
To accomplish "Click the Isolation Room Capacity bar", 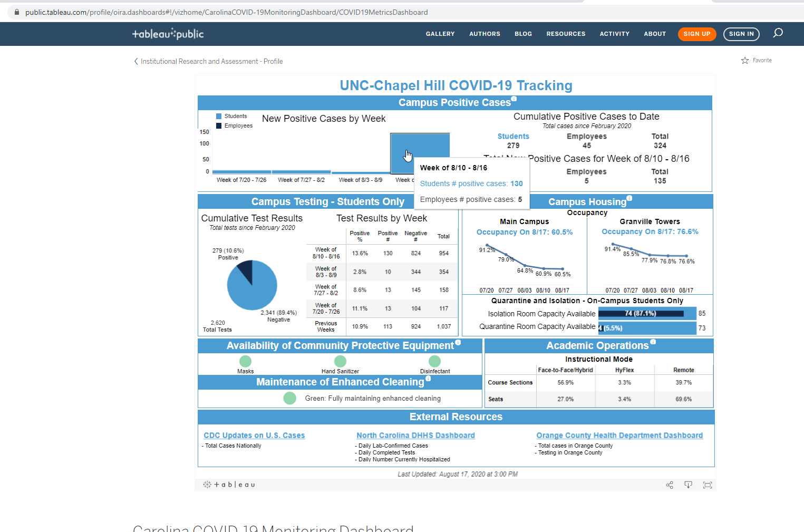I will (647, 313).
